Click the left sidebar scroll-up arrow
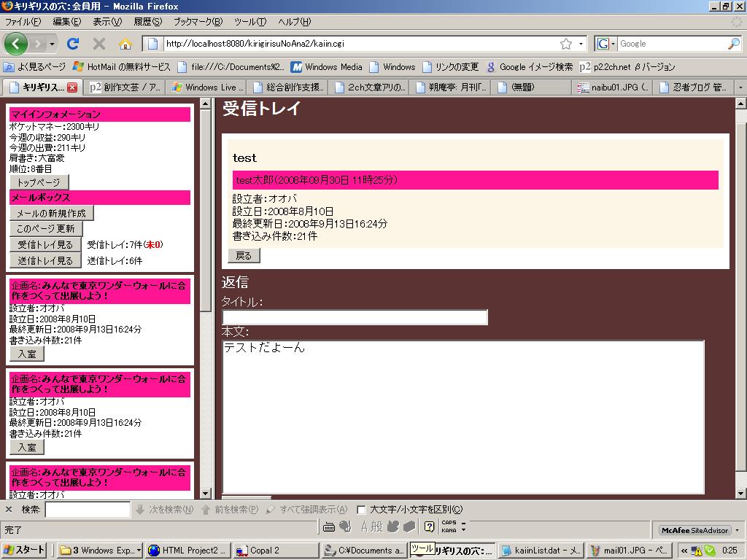The image size is (747, 560). [206, 104]
